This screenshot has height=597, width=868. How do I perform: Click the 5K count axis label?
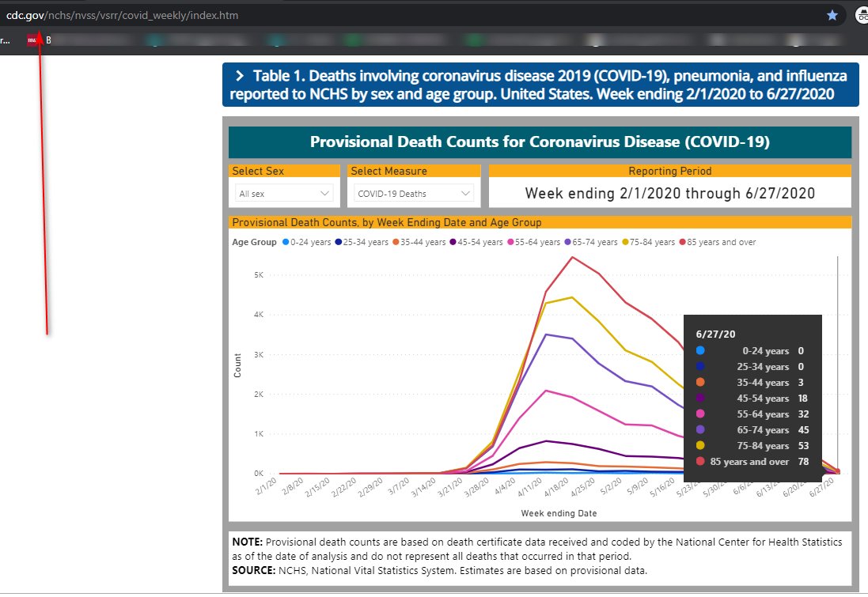(x=259, y=274)
